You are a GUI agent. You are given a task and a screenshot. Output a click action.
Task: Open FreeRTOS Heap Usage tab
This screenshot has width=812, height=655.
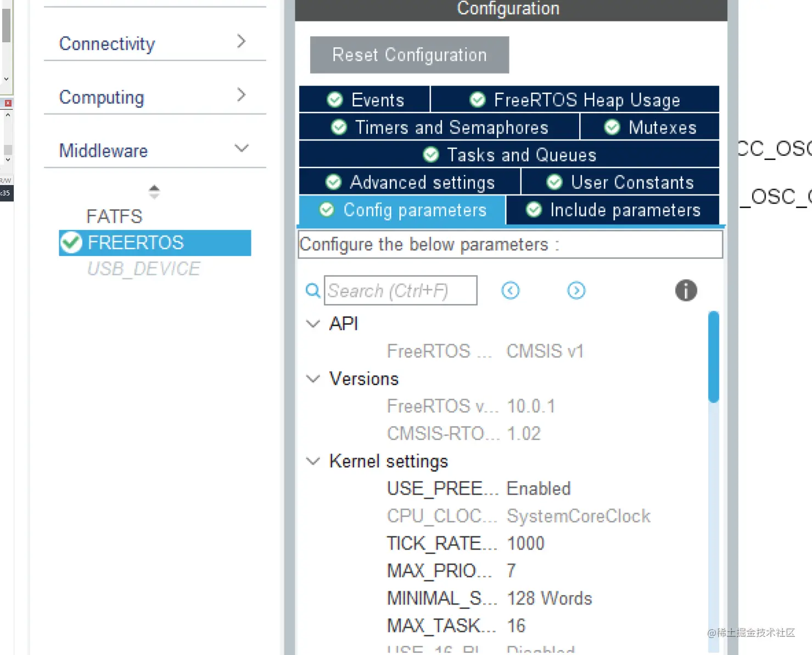(575, 99)
